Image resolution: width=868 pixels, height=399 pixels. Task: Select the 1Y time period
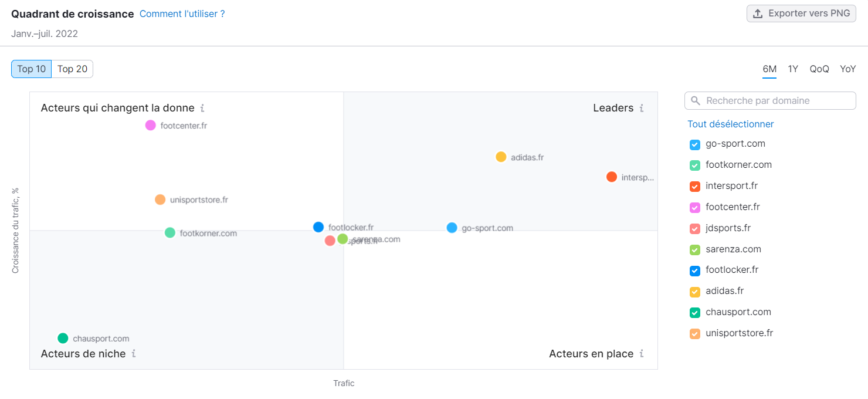pyautogui.click(x=793, y=69)
